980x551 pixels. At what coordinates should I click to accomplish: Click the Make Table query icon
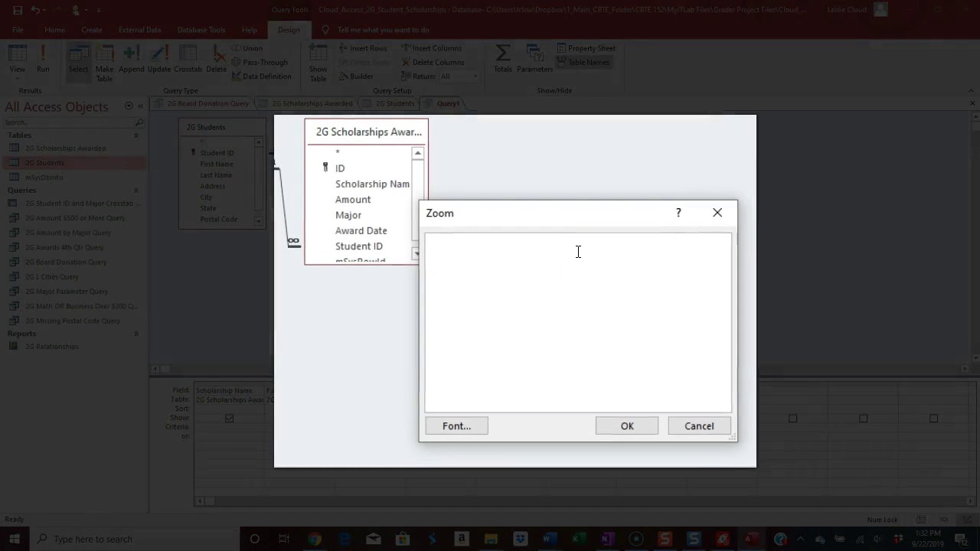tap(104, 63)
